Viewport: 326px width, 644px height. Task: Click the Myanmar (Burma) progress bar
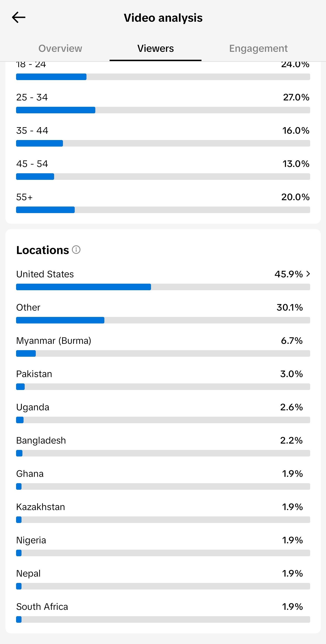(x=163, y=353)
